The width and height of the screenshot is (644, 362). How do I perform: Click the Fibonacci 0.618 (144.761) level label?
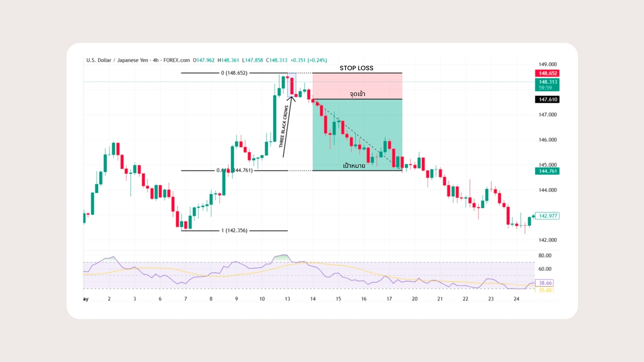coord(235,171)
